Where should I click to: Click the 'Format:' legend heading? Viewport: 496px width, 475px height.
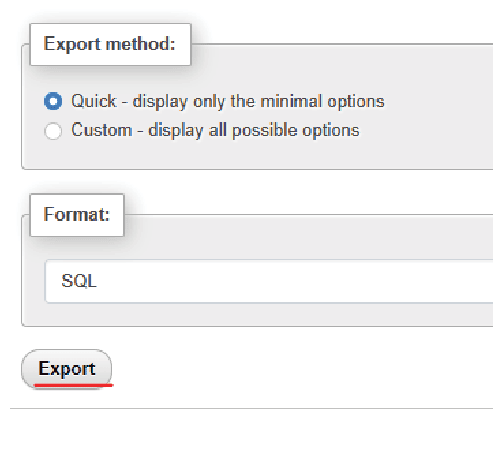click(x=77, y=215)
